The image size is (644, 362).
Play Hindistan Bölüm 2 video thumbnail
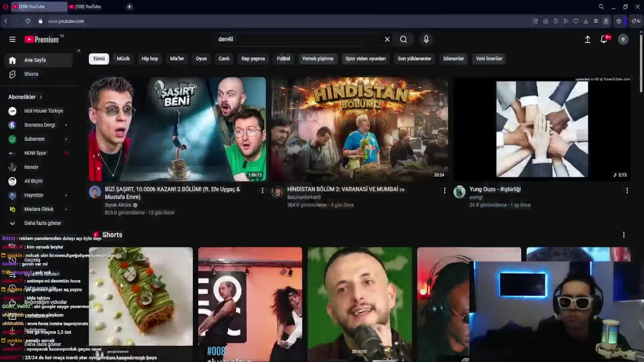pyautogui.click(x=359, y=129)
